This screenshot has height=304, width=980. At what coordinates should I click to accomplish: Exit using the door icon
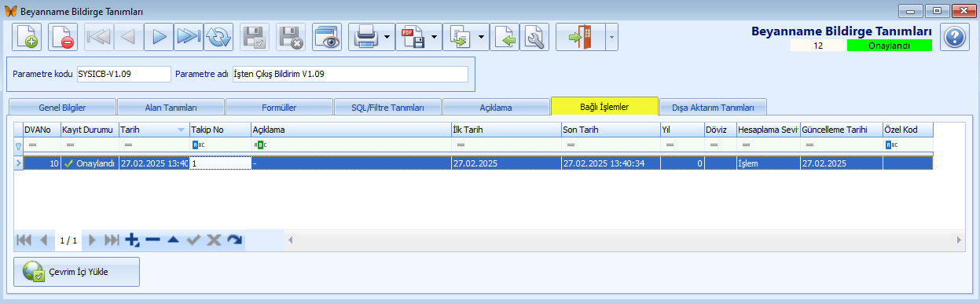[x=580, y=37]
